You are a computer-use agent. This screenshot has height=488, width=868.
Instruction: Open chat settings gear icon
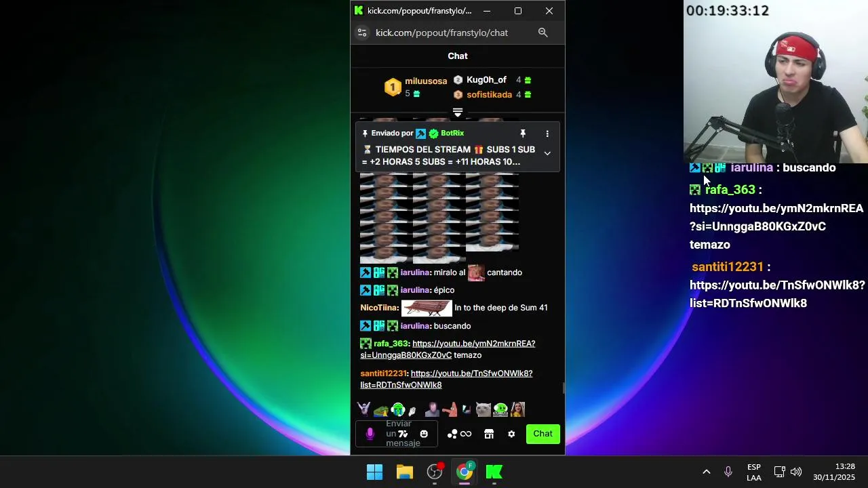(511, 434)
